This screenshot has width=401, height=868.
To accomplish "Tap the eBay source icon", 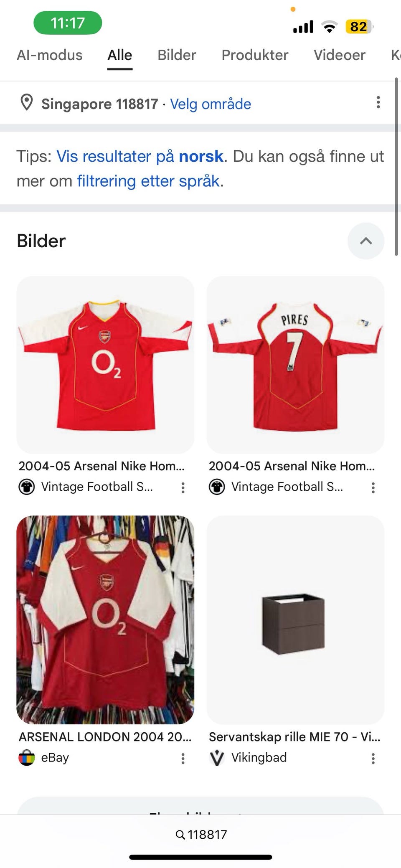I will [27, 758].
